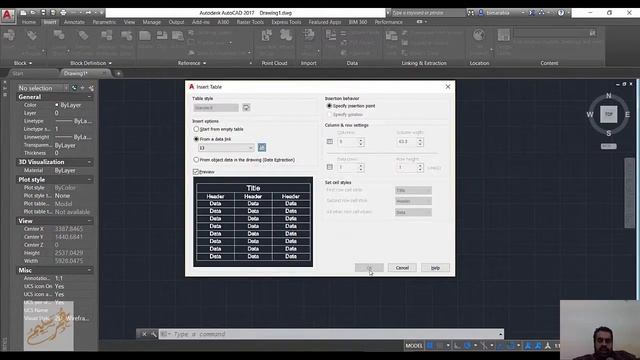Viewport: 640px width, 360px height.
Task: Open the Data Link Manager icon
Action: pos(262,147)
